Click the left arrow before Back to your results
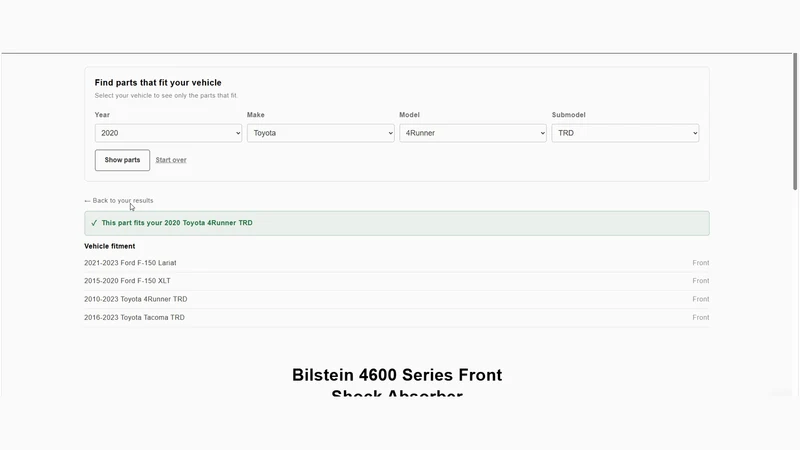The height and width of the screenshot is (450, 800). pyautogui.click(x=87, y=201)
